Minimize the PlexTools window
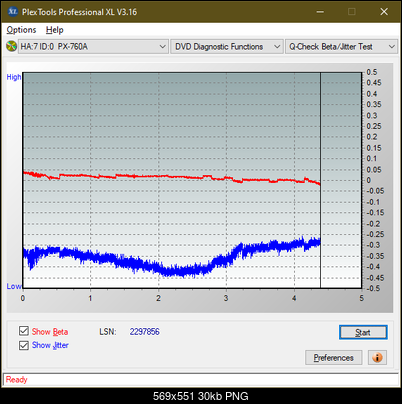This screenshot has height=404, width=402. point(320,12)
